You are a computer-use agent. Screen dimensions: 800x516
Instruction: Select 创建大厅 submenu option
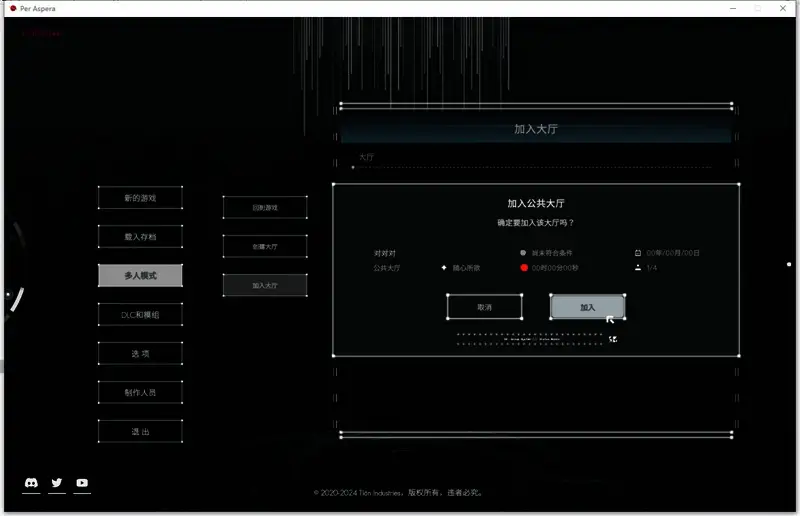point(265,246)
